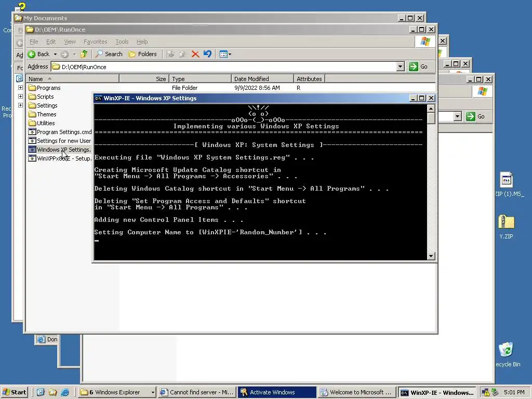The height and width of the screenshot is (399, 532).
Task: Click the blue Undo arrow icon
Action: [207, 54]
